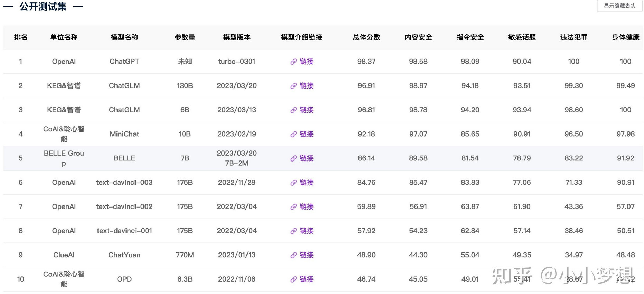The height and width of the screenshot is (294, 644).
Task: Select the turbo-0301 version cell
Action: click(x=237, y=62)
